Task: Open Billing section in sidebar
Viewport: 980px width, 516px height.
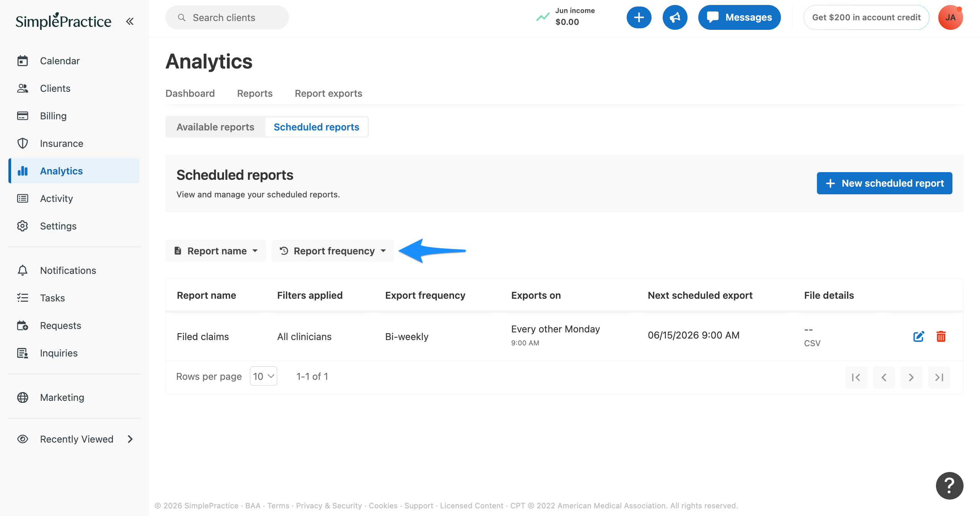Action: tap(74, 116)
